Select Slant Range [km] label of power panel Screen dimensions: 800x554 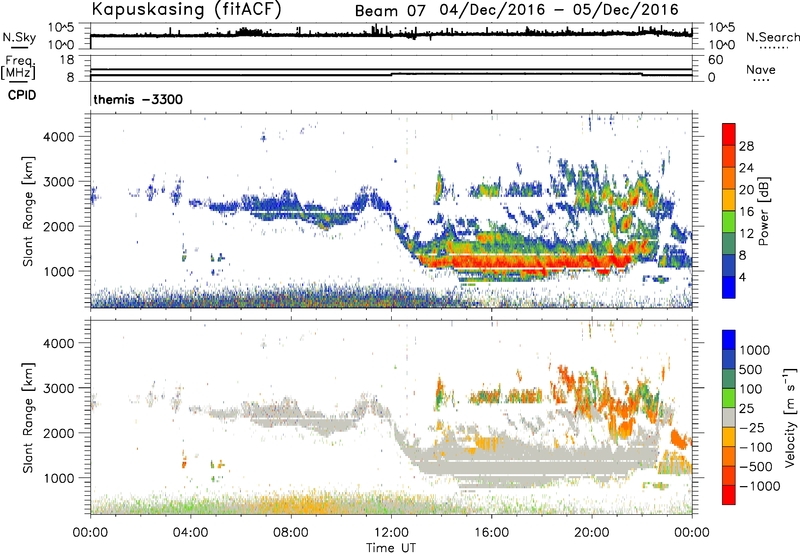[28, 211]
